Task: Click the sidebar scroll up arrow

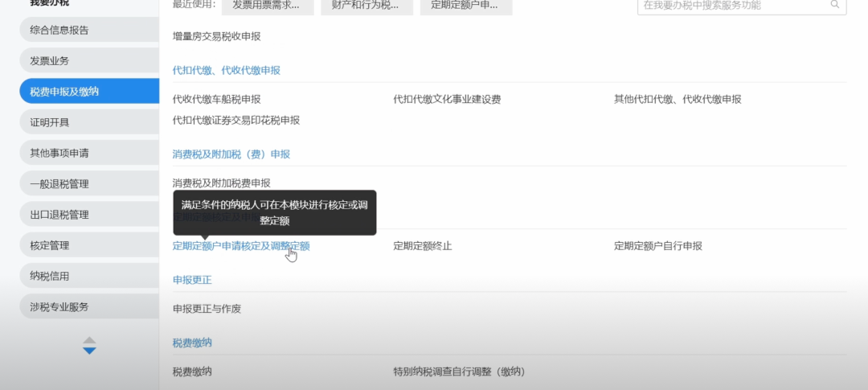Action: (89, 339)
